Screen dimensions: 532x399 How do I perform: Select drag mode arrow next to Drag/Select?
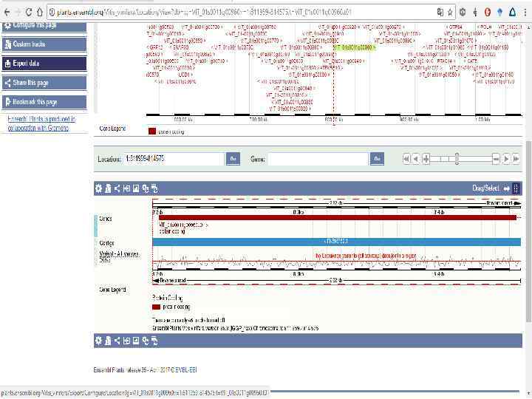pos(506,188)
